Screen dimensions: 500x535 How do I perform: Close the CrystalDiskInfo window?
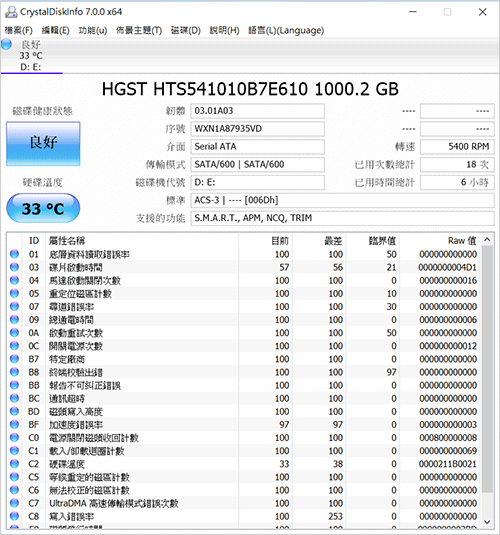click(x=483, y=12)
